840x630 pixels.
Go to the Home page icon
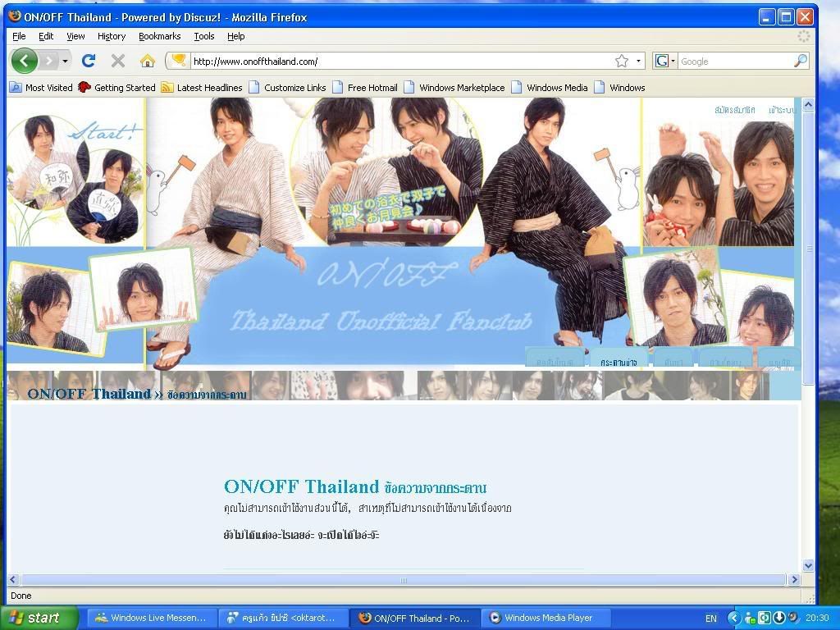click(x=148, y=61)
